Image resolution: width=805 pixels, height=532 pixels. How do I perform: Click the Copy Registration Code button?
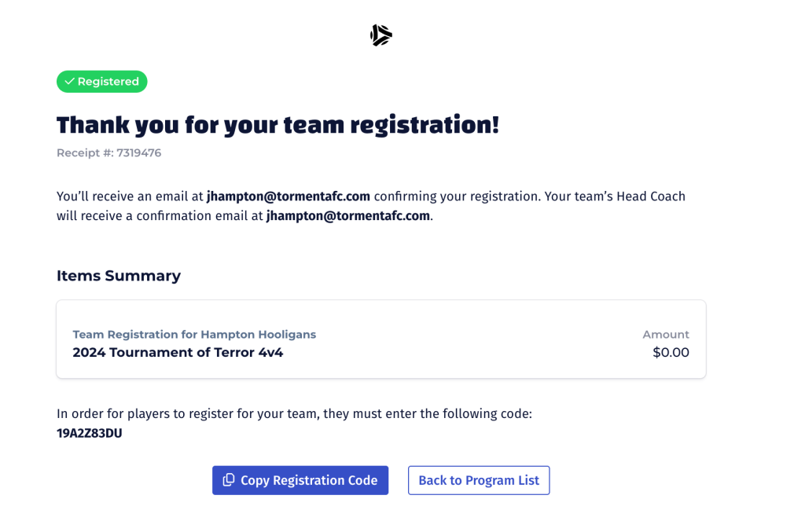[300, 480]
